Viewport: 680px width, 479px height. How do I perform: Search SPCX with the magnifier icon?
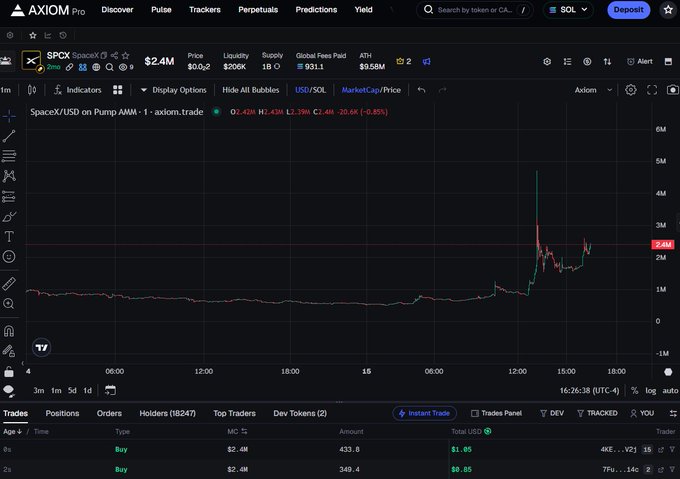[110, 67]
